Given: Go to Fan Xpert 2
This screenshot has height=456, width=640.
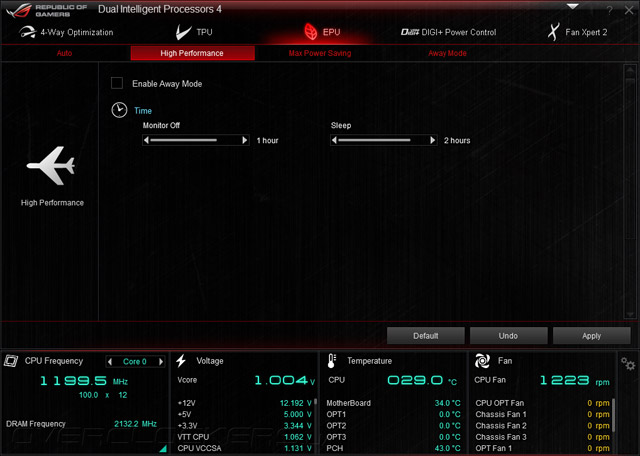Looking at the screenshot, I should click(x=577, y=32).
